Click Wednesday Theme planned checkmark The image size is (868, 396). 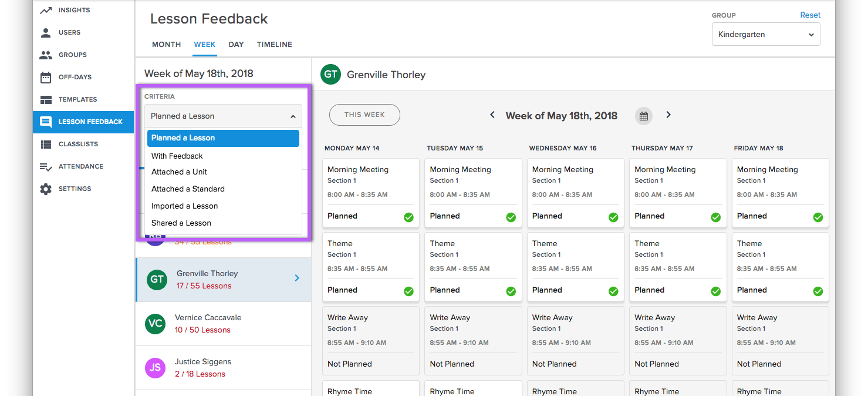pos(613,291)
